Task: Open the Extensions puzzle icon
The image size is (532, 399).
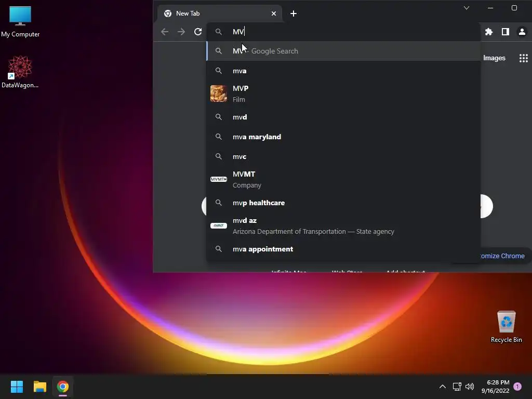Action: 488,32
